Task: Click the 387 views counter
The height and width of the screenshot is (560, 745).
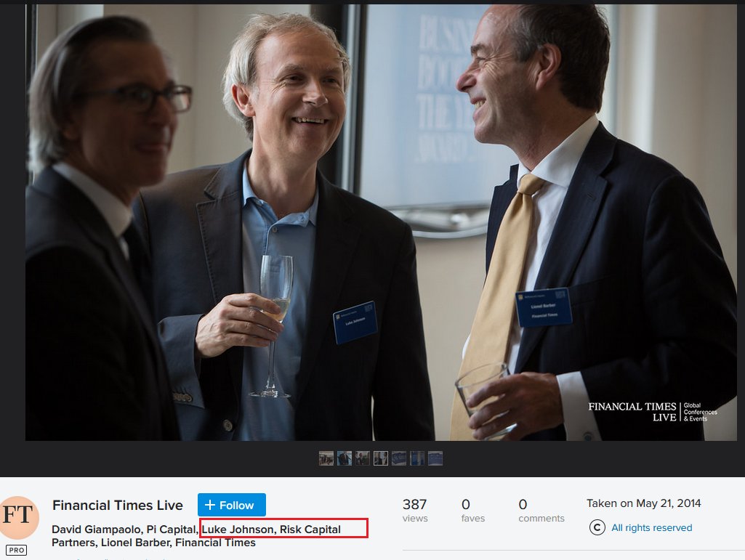Action: [415, 510]
